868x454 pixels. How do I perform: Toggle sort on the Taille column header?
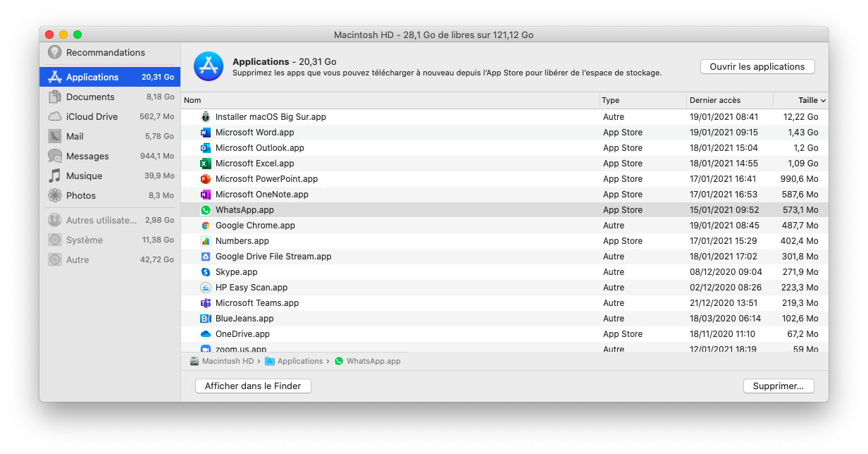tap(801, 100)
